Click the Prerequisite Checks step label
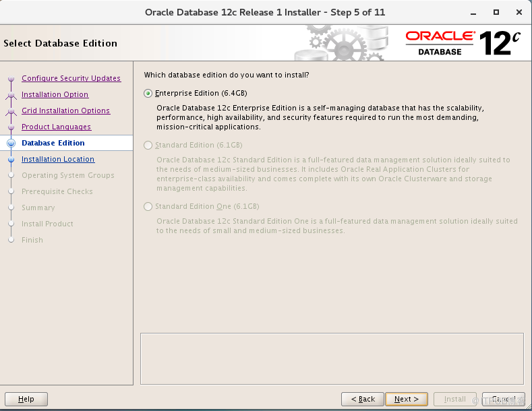 pos(57,191)
